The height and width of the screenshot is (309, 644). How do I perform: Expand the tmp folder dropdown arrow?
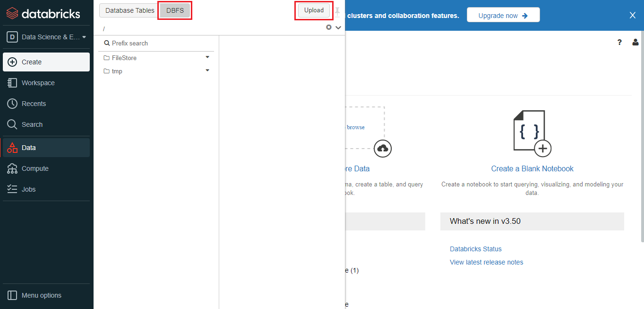207,71
